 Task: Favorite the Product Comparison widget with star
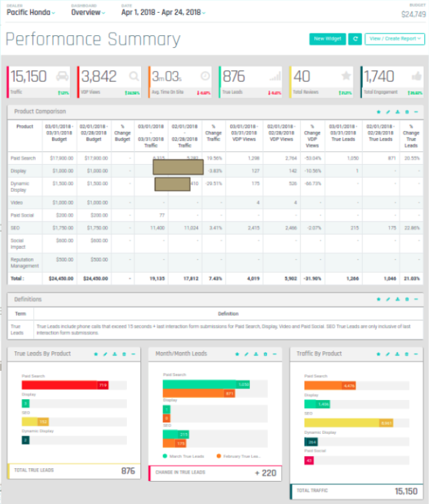(379, 111)
